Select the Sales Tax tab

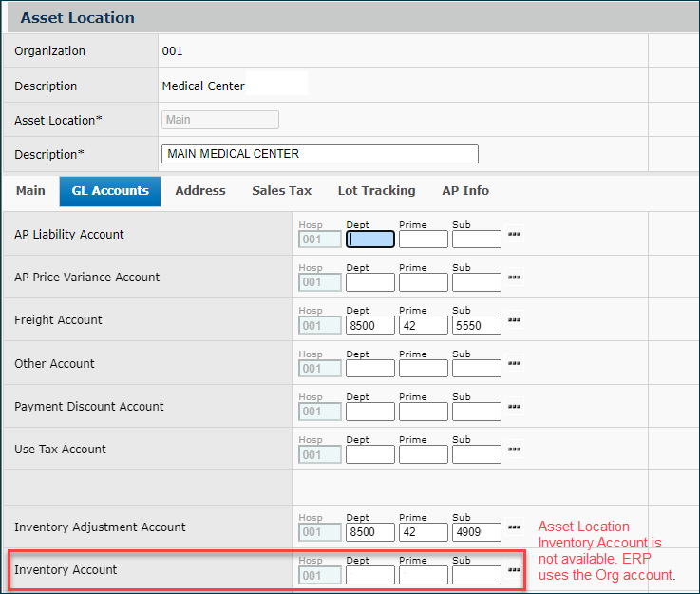click(281, 191)
